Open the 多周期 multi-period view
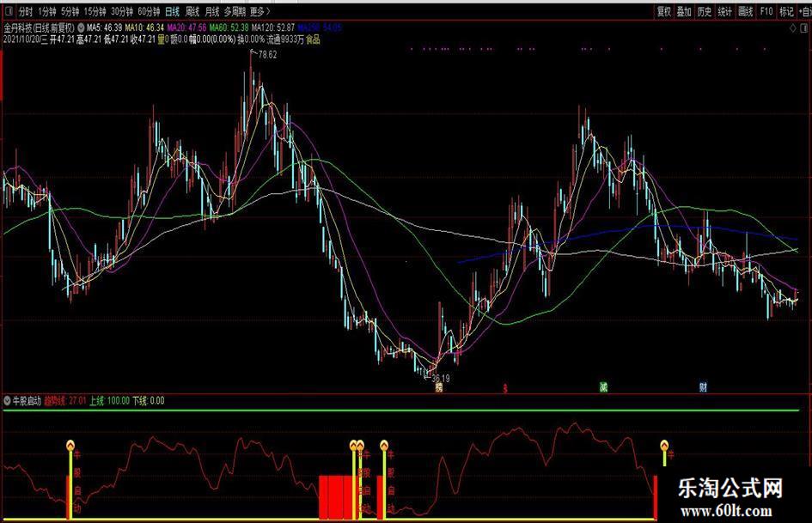Viewport: 812px width, 523px height. [235, 11]
